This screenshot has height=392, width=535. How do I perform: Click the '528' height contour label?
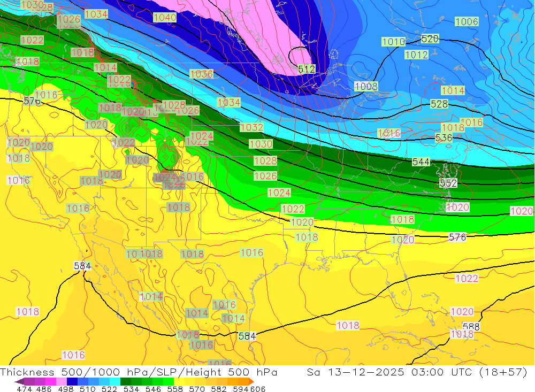click(x=439, y=104)
